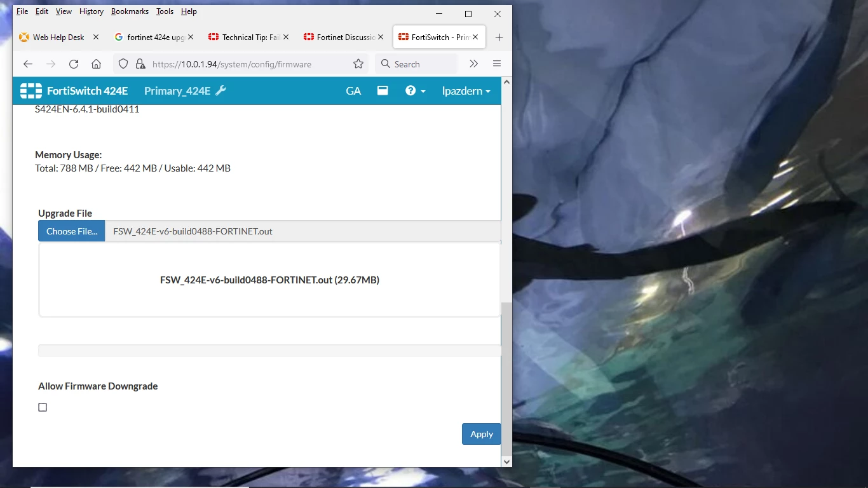Open a new browser tab
This screenshot has width=868, height=488.
499,37
